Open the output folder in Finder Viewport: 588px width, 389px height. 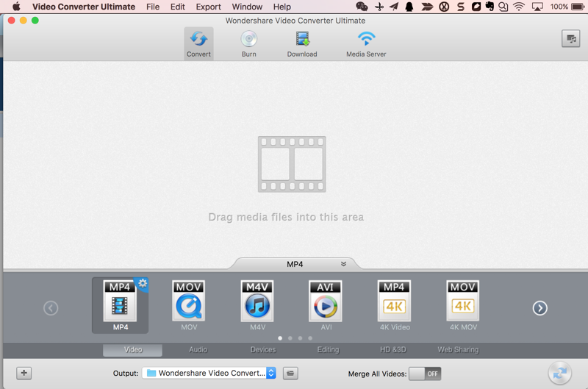tap(290, 374)
